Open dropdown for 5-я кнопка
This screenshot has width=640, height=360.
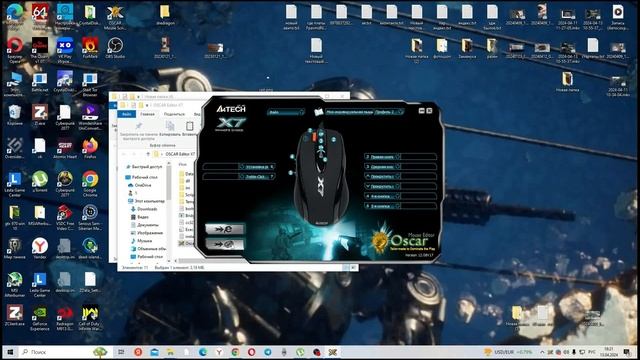382,206
